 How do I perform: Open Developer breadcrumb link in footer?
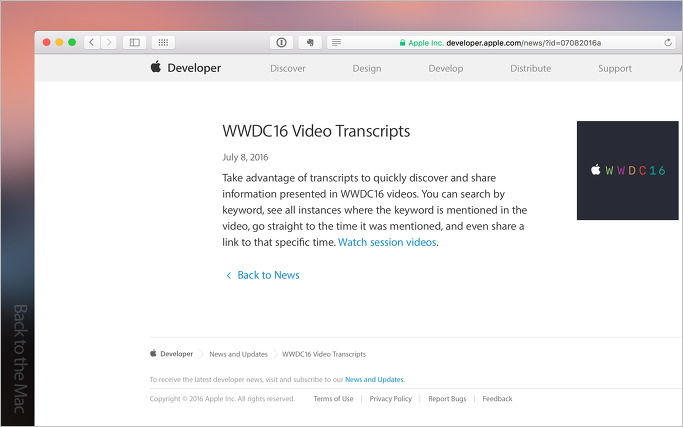point(176,354)
